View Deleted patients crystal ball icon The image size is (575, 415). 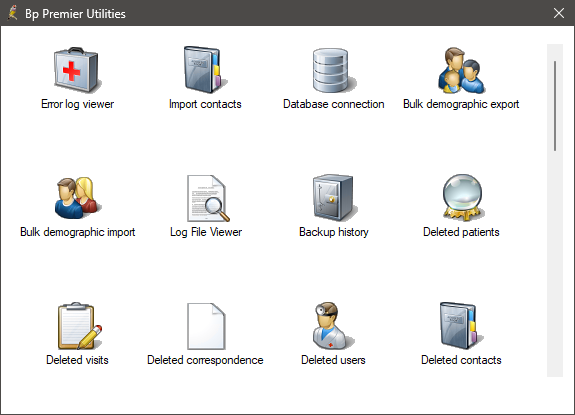462,198
